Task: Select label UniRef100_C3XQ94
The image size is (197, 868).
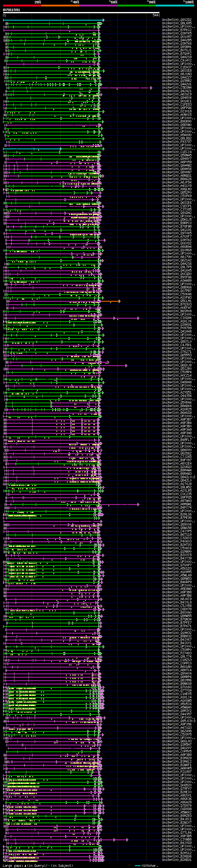Action: [x=177, y=318]
